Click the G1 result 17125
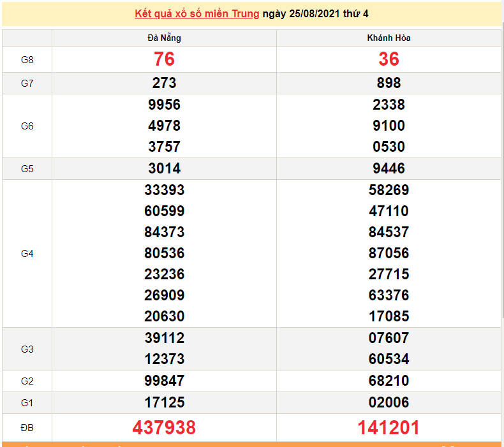504x447 pixels. (x=164, y=403)
